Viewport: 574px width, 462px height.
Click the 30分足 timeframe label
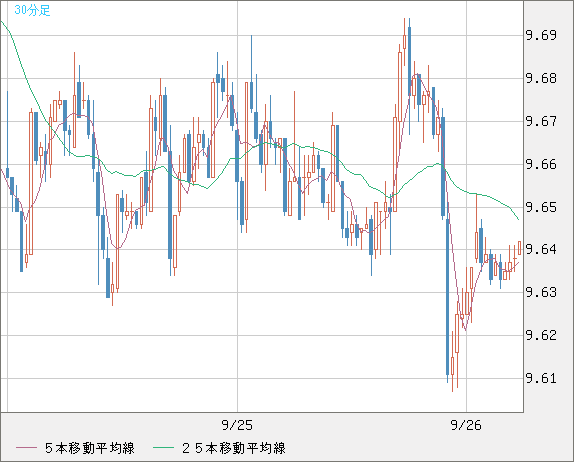tap(32, 10)
